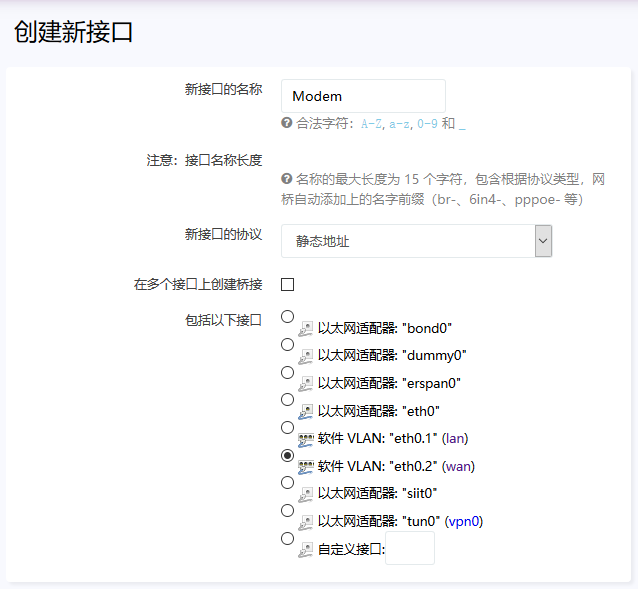Click the interface name field containing Modem
This screenshot has height=589, width=638.
click(363, 96)
